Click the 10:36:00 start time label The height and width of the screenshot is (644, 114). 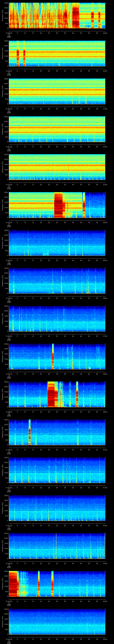click(9, 336)
